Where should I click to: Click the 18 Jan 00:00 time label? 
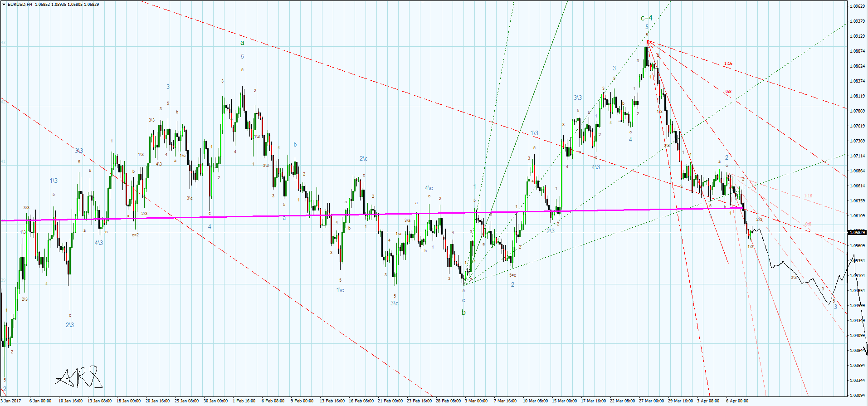click(x=128, y=401)
